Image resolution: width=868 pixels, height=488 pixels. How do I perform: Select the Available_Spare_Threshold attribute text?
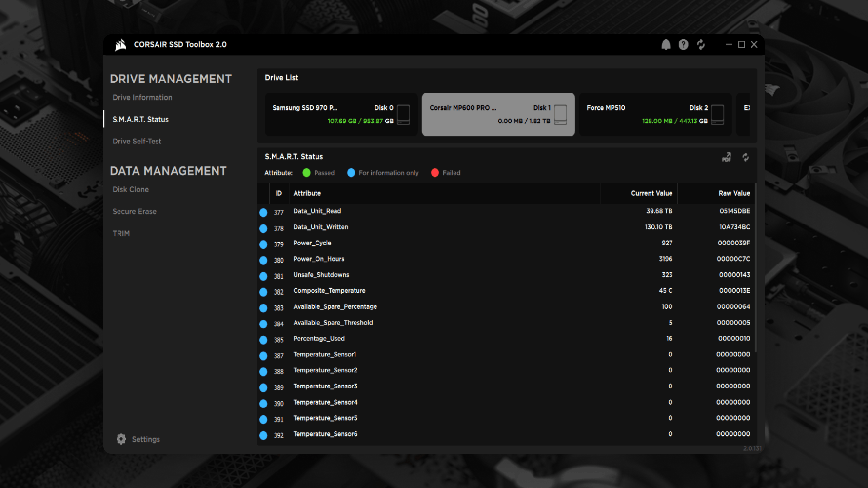(333, 323)
